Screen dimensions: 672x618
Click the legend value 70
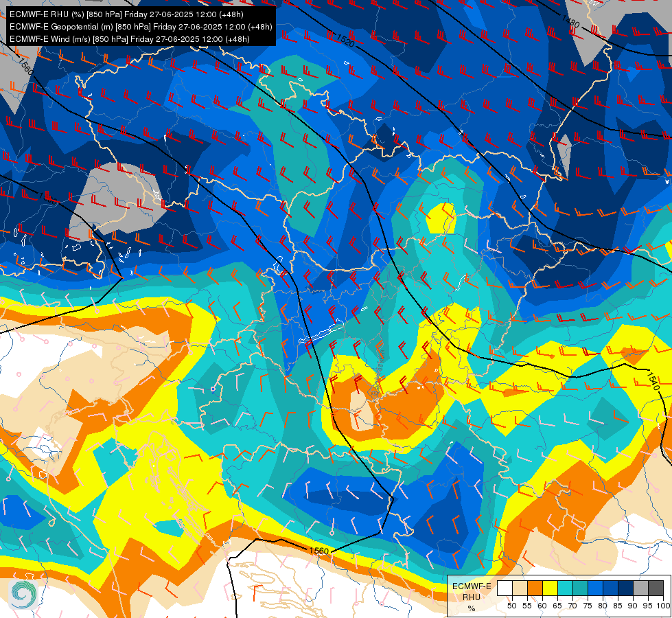coord(572,606)
